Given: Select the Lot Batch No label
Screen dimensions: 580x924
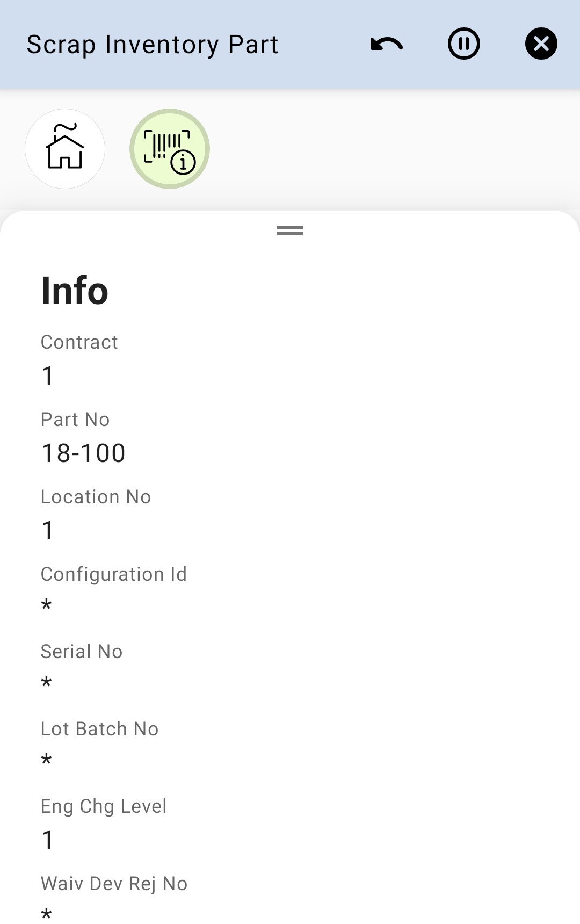Looking at the screenshot, I should click(x=100, y=729).
